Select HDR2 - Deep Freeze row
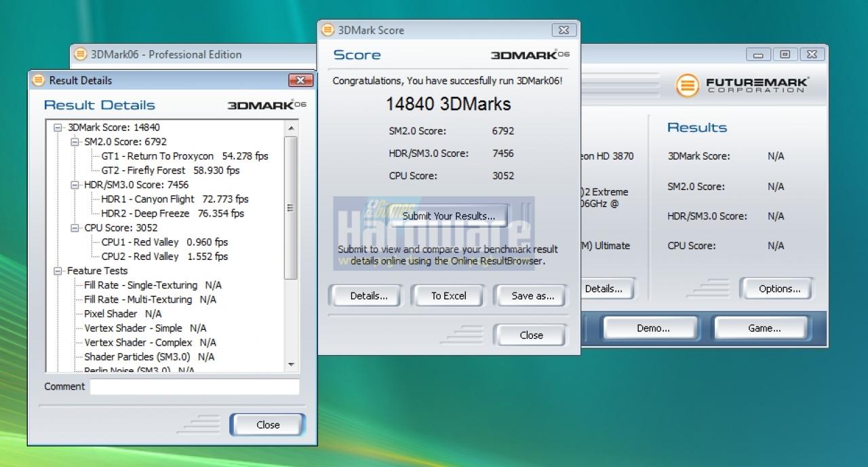 pos(172,213)
